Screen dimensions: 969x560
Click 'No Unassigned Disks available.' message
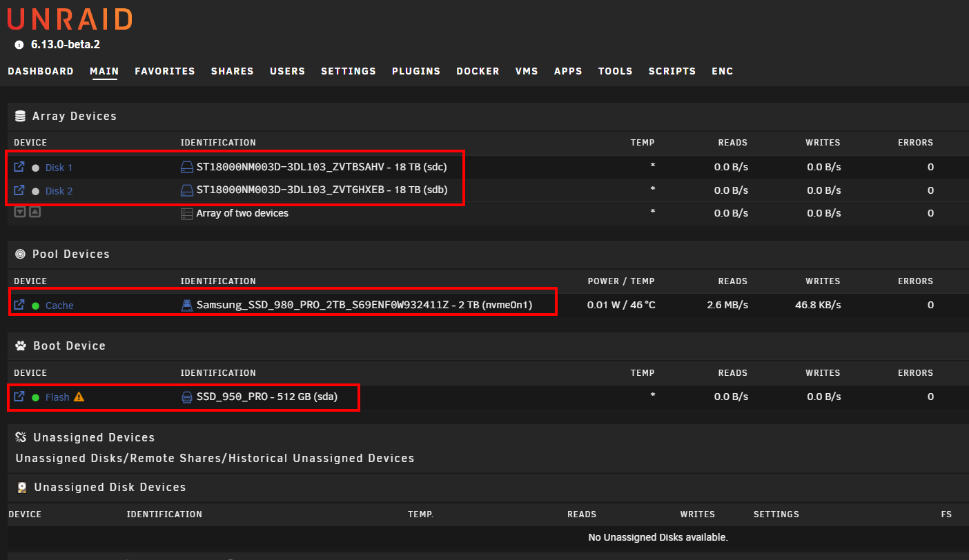658,537
